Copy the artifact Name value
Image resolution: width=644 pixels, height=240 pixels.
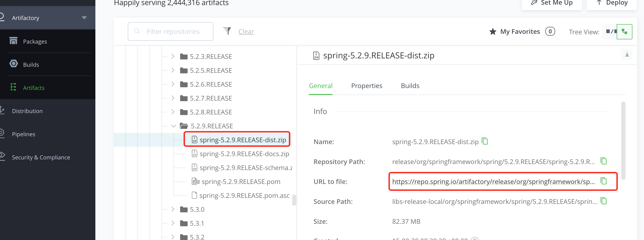tap(485, 141)
